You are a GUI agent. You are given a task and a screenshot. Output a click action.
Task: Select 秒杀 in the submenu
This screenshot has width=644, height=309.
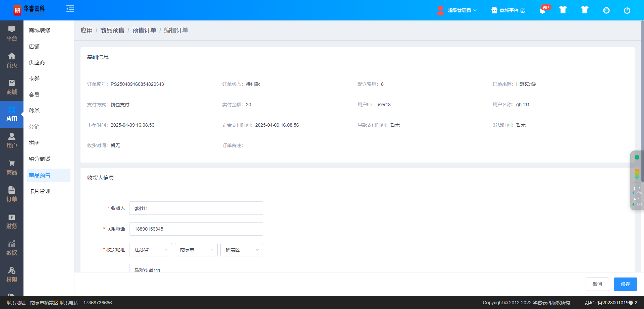coord(34,111)
